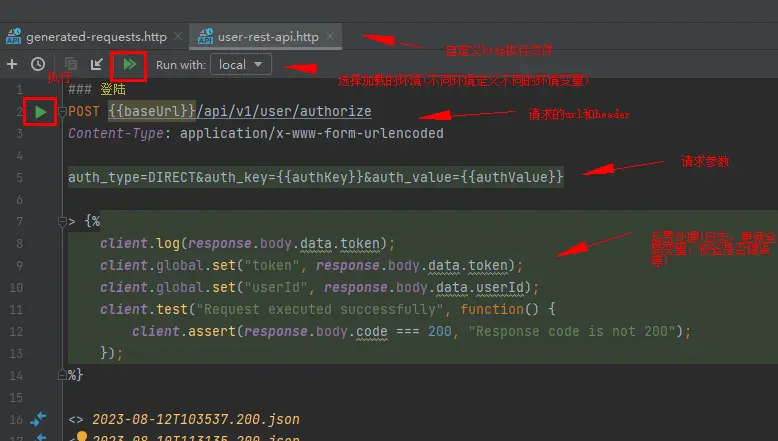Collapse the response handler script block
The image size is (778, 441).
pos(62,222)
